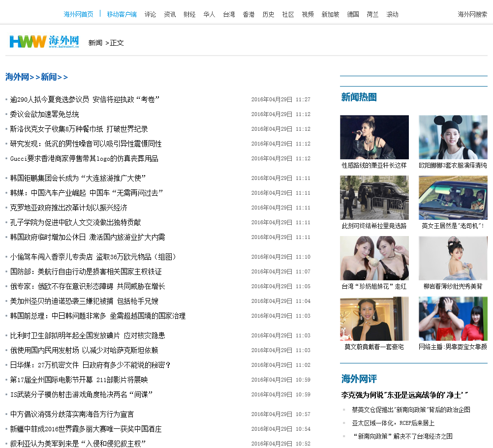Viewport: 493px width, 448px height.
Task: Read 韩媒：中国汽车产业崛起 article
Action: 87,193
